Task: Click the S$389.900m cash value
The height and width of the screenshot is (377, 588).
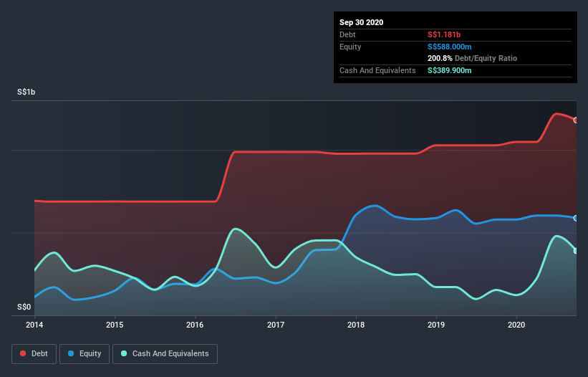Action: point(450,70)
